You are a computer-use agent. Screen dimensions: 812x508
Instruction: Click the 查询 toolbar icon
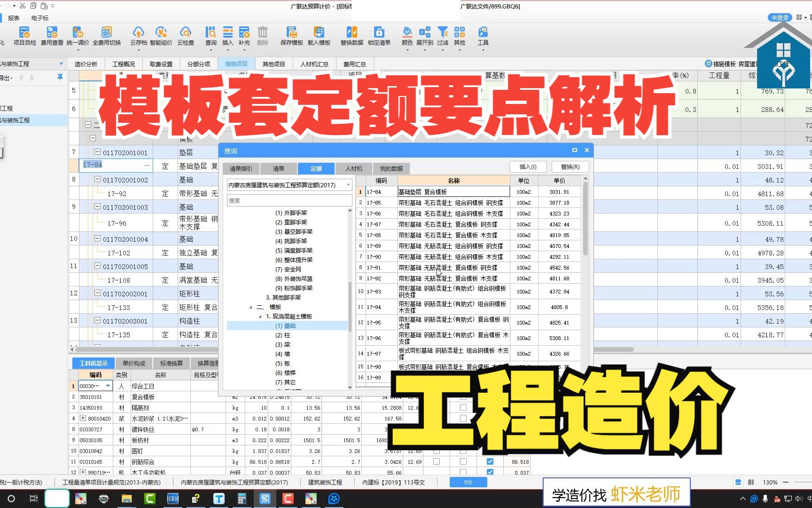[211, 36]
